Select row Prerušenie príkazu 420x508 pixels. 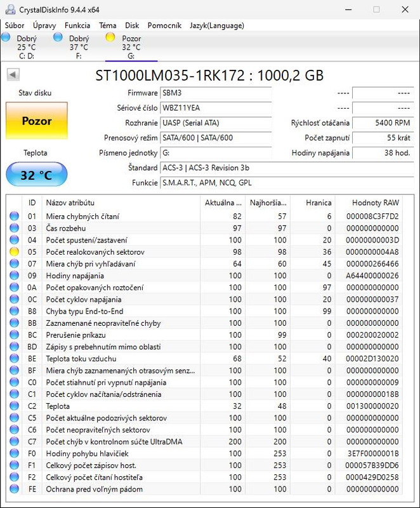[x=204, y=335]
